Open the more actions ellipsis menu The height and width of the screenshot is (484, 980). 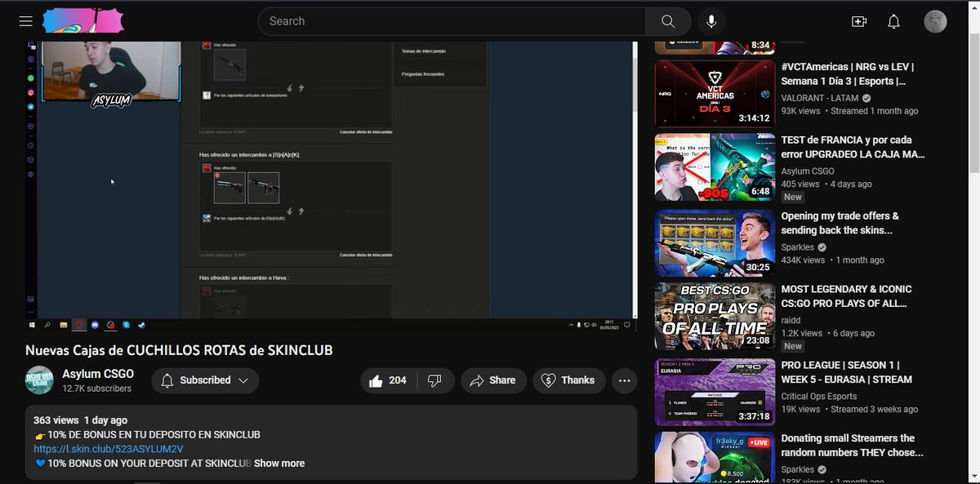click(625, 380)
